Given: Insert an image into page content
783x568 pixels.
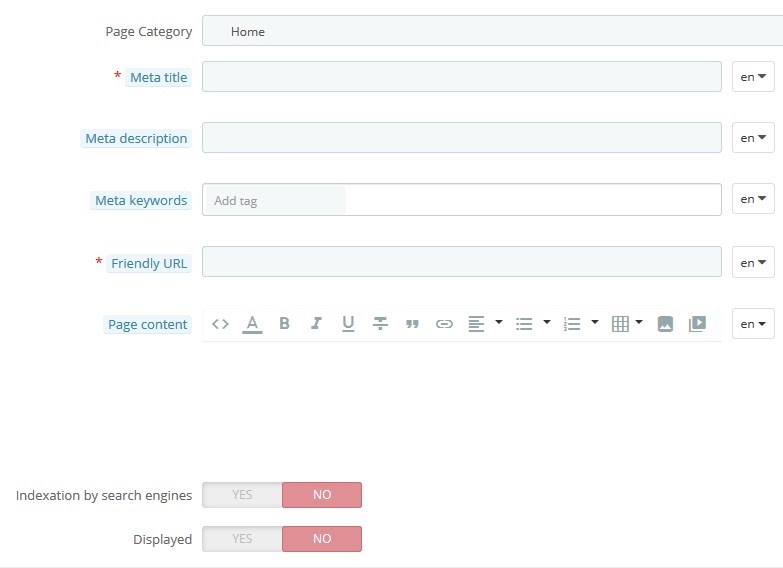Looking at the screenshot, I should pyautogui.click(x=665, y=324).
